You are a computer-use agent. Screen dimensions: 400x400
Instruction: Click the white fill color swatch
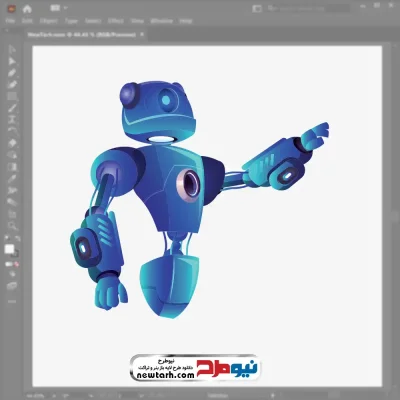click(x=9, y=249)
